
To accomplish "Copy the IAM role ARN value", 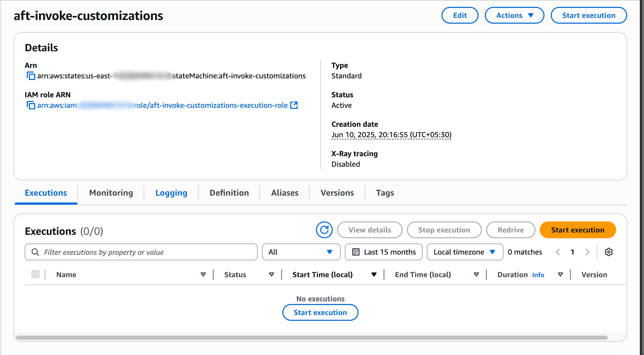I will coord(31,105).
